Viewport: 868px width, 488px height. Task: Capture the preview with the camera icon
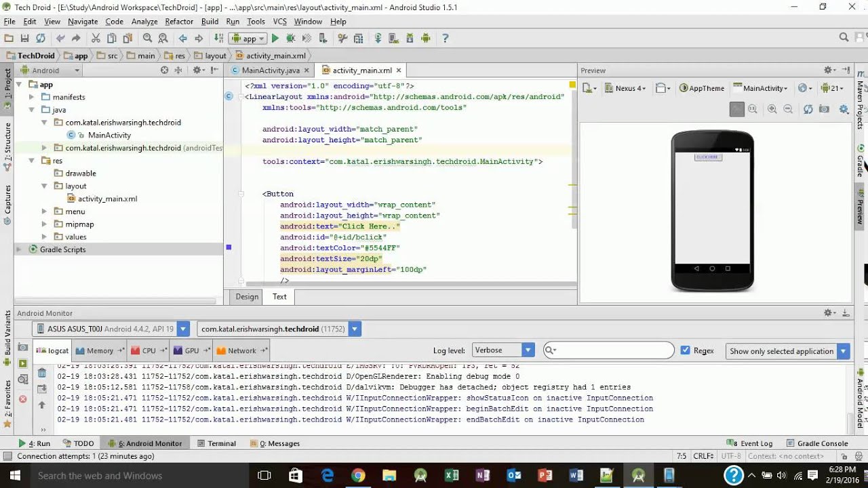(x=824, y=109)
